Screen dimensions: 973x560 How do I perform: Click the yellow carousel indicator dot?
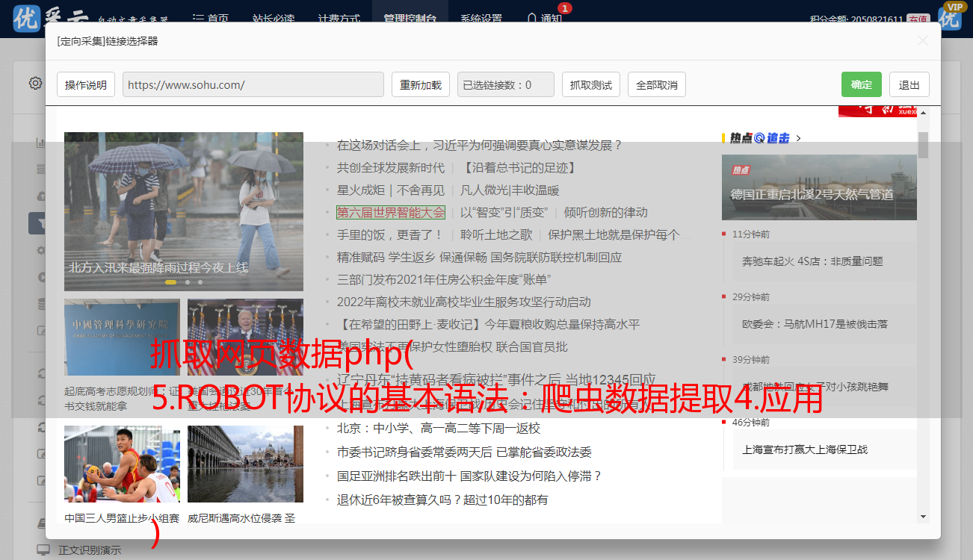tap(170, 282)
